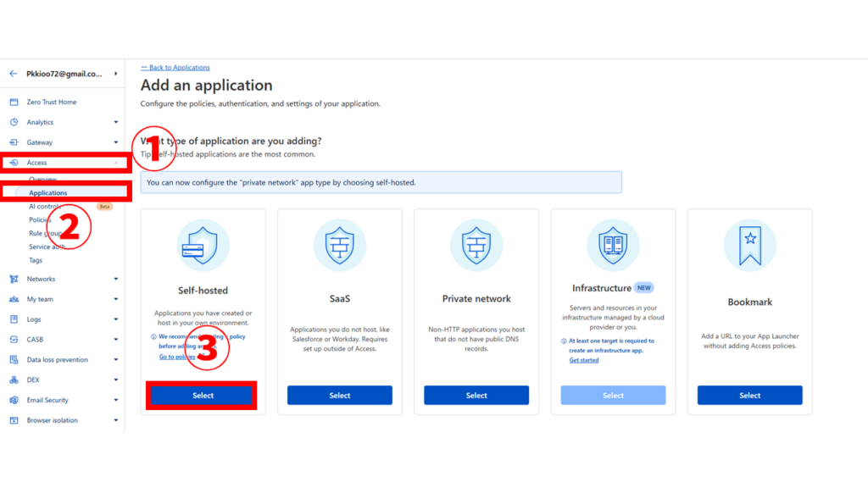Select the Self-hosted application type
Viewport: 868px width, 488px height.
coord(201,395)
